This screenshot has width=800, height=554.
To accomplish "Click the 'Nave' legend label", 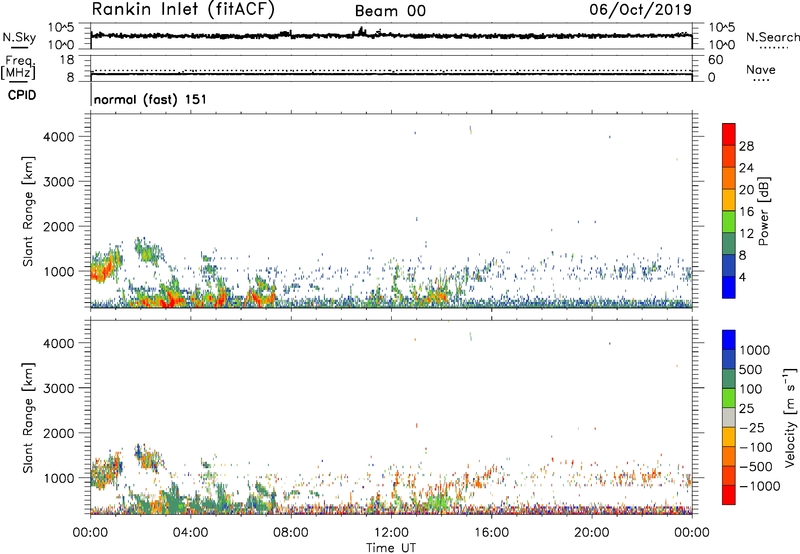I will pyautogui.click(x=761, y=69).
